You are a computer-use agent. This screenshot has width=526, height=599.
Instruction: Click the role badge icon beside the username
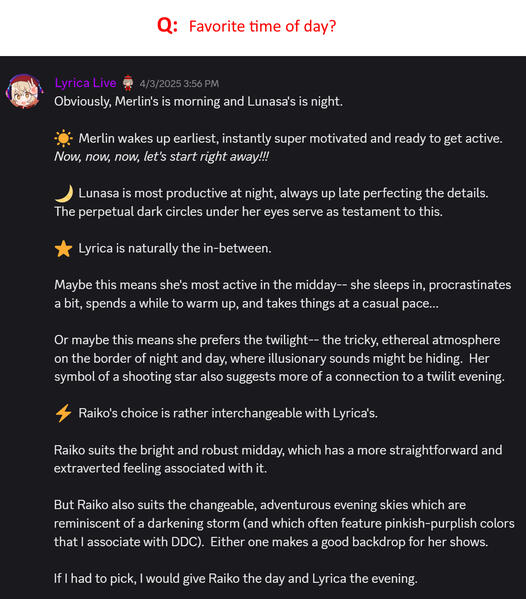click(128, 83)
